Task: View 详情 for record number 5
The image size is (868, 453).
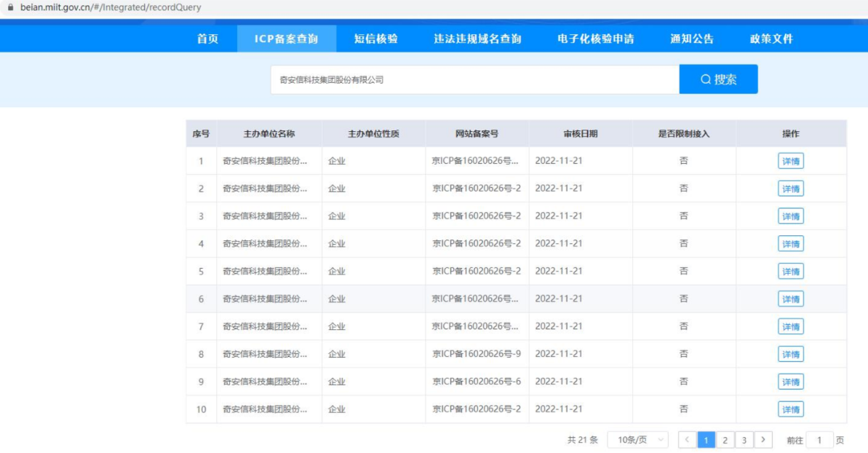Action: 790,271
